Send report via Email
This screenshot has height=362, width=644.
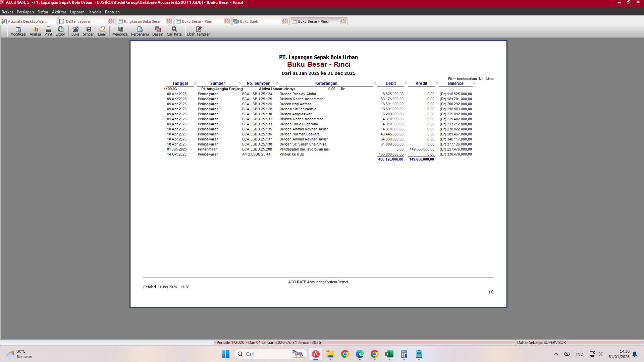[102, 31]
